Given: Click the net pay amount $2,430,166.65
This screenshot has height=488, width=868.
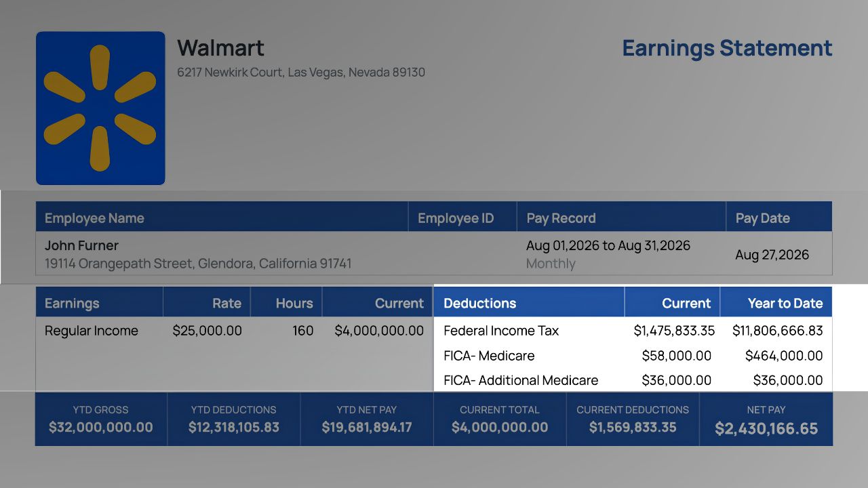Looking at the screenshot, I should [766, 428].
